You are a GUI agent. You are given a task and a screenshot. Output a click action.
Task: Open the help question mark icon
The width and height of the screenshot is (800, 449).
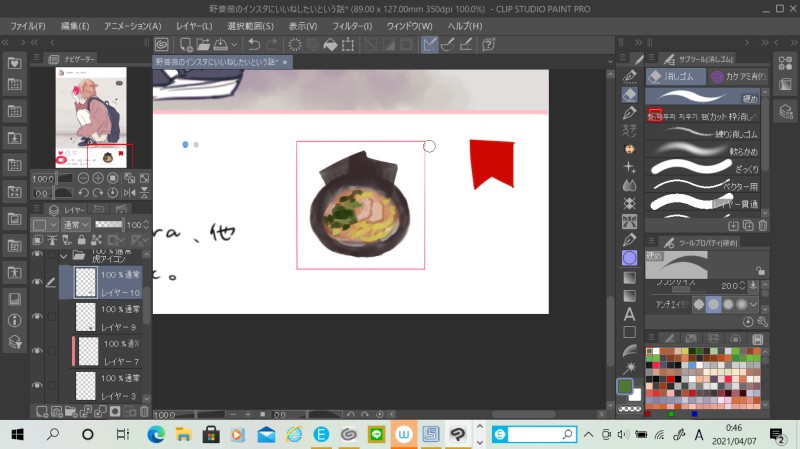(488, 45)
